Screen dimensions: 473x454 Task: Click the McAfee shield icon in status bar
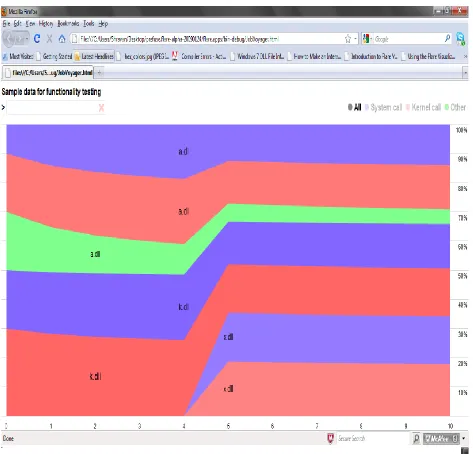330,438
